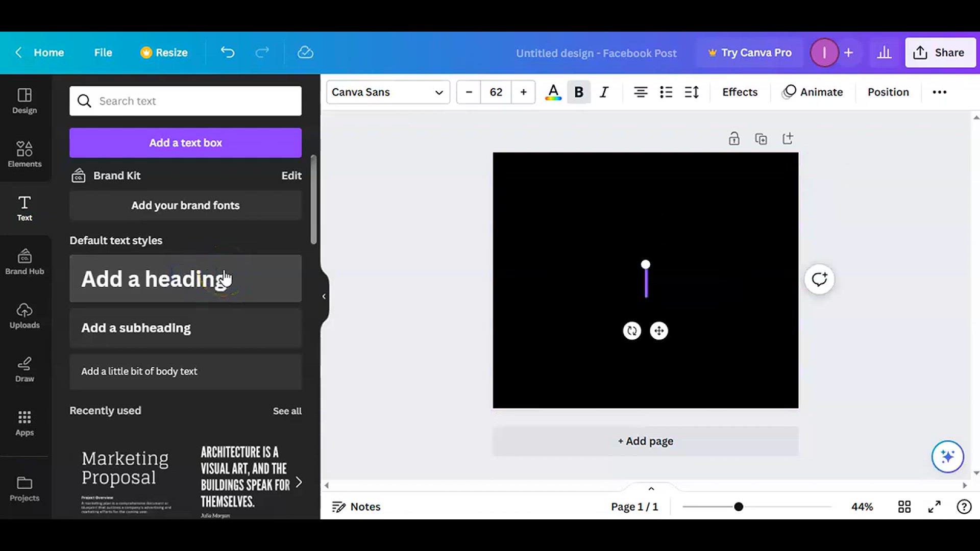The height and width of the screenshot is (551, 980).
Task: Click the rotate handle below the text
Action: point(632,331)
